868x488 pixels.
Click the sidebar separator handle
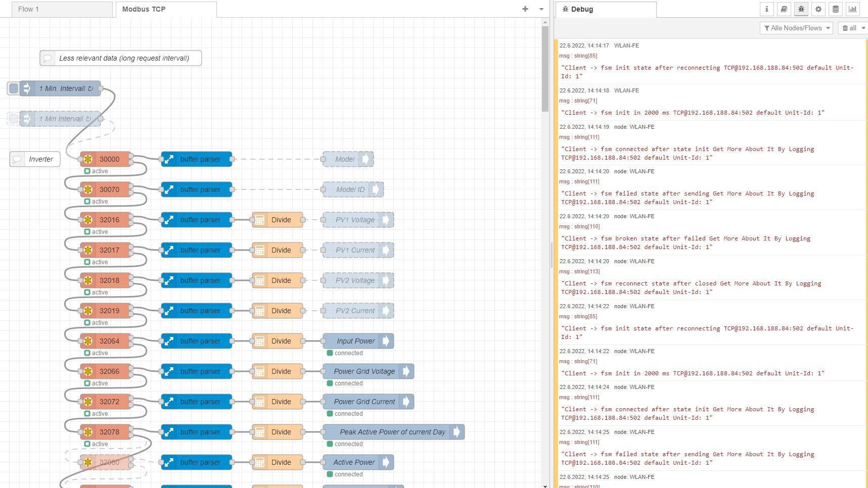[x=552, y=255]
